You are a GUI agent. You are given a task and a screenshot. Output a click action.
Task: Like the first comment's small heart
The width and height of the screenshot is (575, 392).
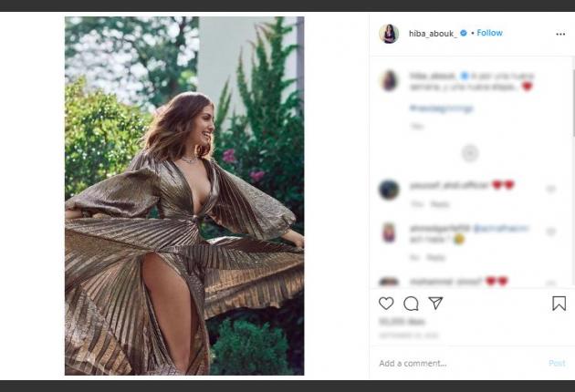pyautogui.click(x=550, y=189)
